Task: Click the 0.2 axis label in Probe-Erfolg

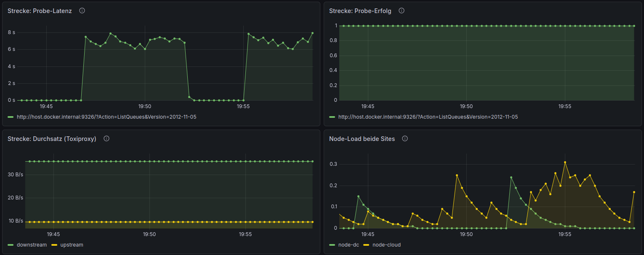Action: pyautogui.click(x=333, y=85)
